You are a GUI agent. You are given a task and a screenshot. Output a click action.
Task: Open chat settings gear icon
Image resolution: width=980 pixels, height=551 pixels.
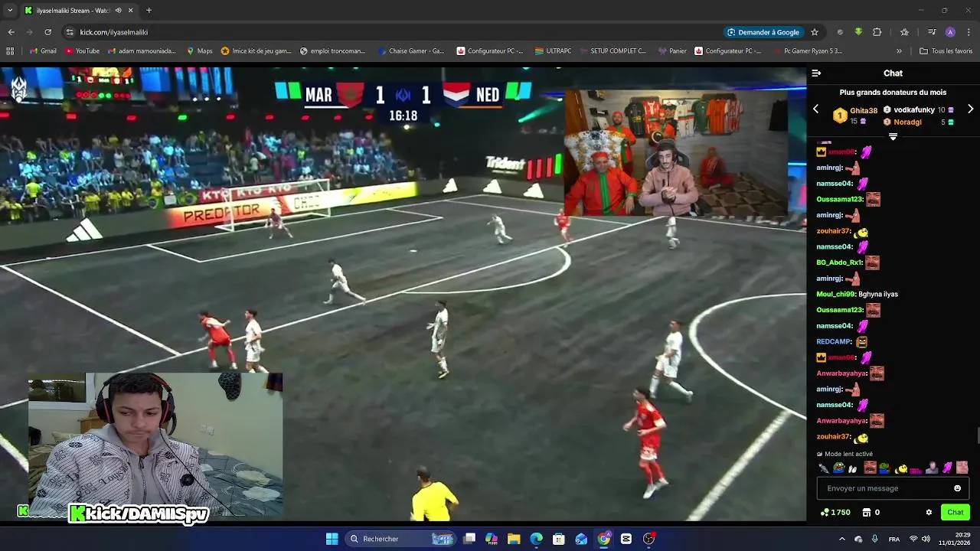point(929,512)
